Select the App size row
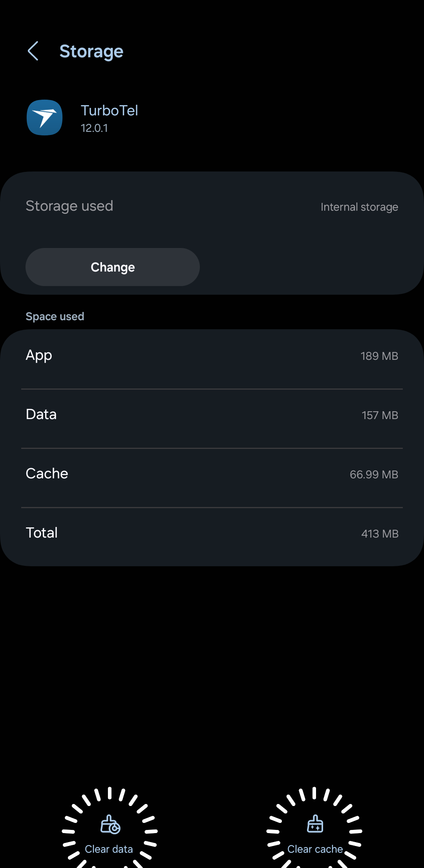424x868 pixels. tap(212, 356)
